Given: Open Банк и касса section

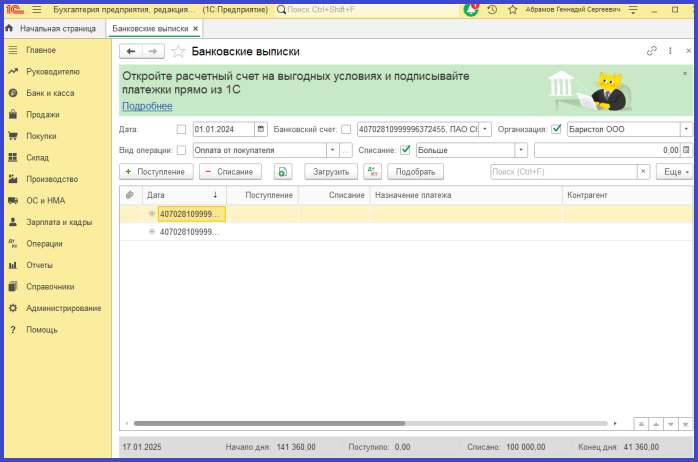Looking at the screenshot, I should point(50,93).
